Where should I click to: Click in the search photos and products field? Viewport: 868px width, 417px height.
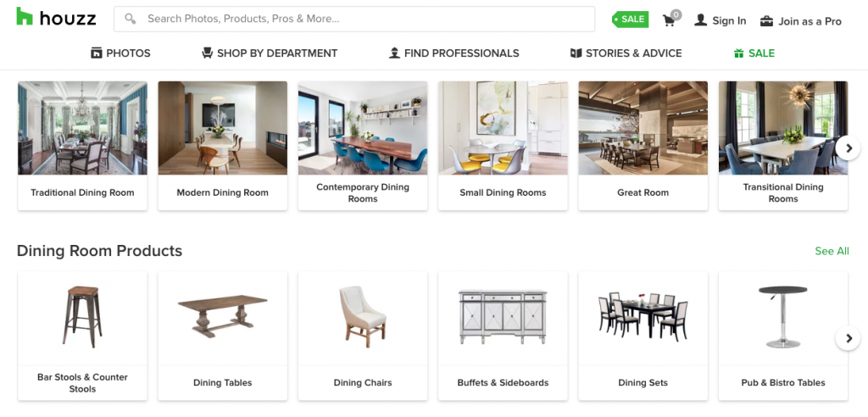pyautogui.click(x=354, y=19)
